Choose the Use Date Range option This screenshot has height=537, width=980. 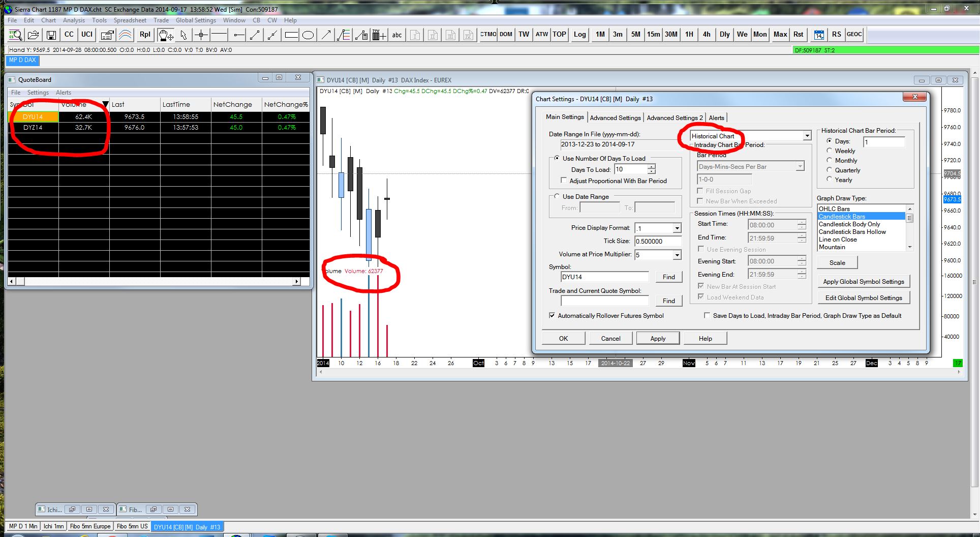coord(557,196)
